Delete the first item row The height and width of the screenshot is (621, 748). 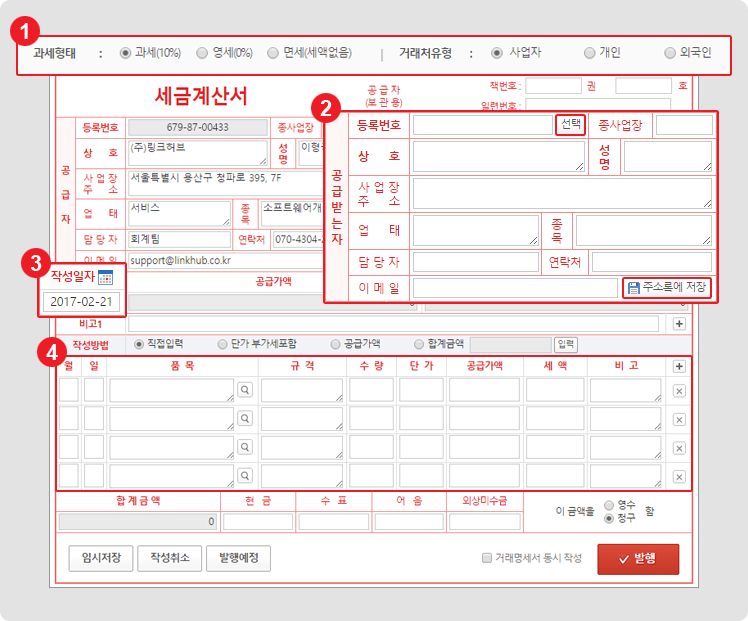679,391
